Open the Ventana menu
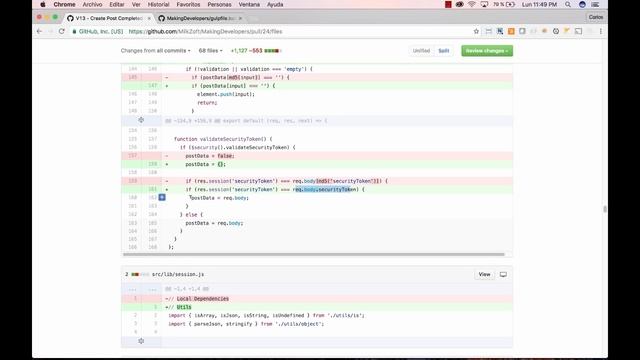 point(249,4)
